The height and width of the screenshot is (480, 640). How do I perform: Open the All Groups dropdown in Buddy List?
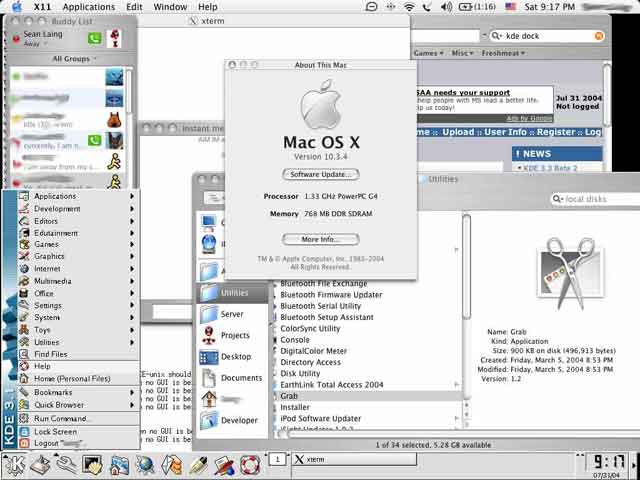tap(74, 59)
